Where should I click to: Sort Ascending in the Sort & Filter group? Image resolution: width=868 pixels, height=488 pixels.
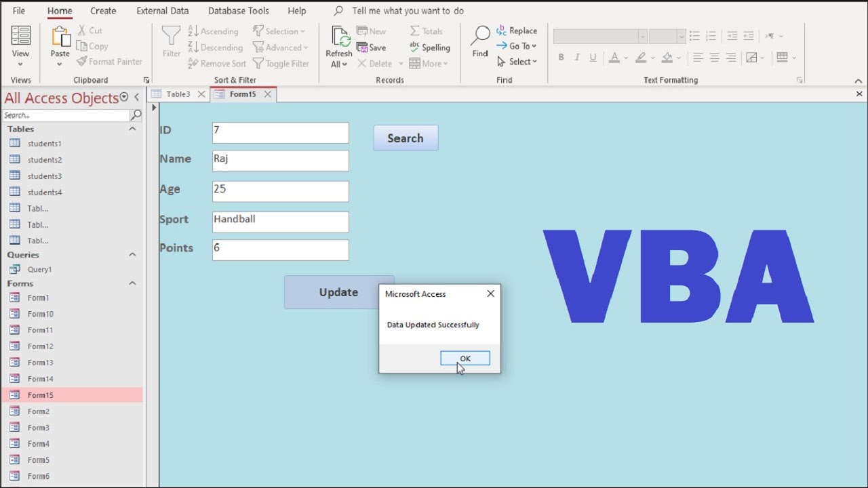tap(213, 31)
